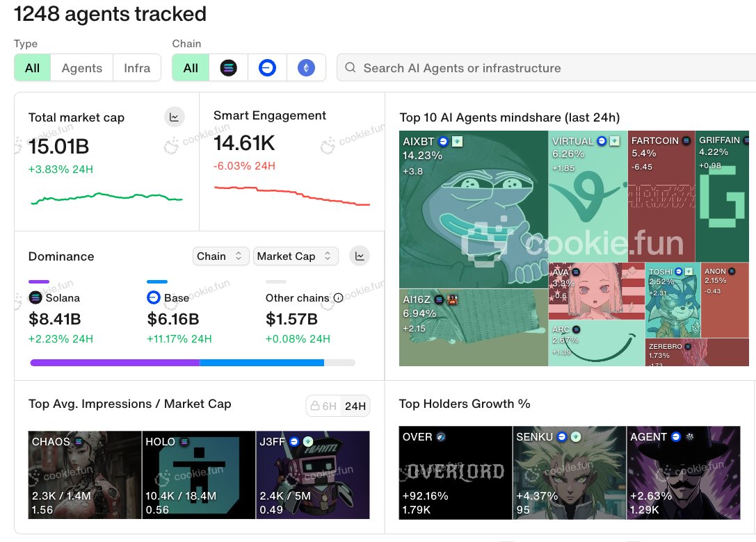
Task: Open the CHAOS agent card
Action: (85, 475)
